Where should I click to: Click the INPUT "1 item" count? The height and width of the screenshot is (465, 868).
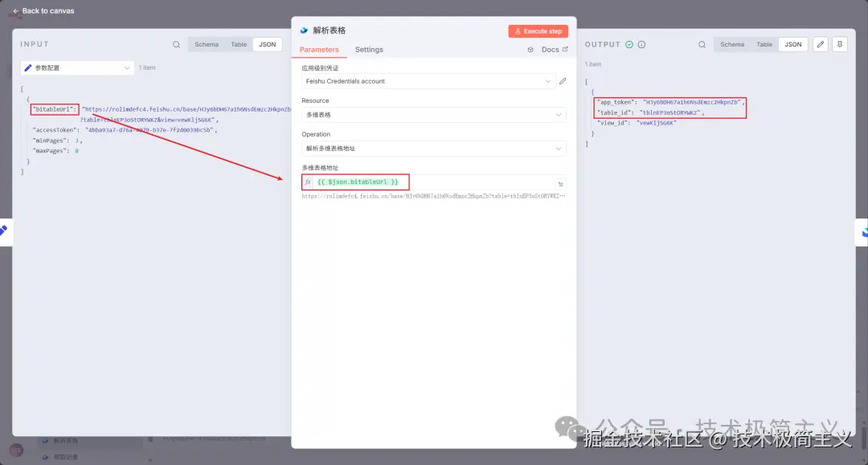147,67
